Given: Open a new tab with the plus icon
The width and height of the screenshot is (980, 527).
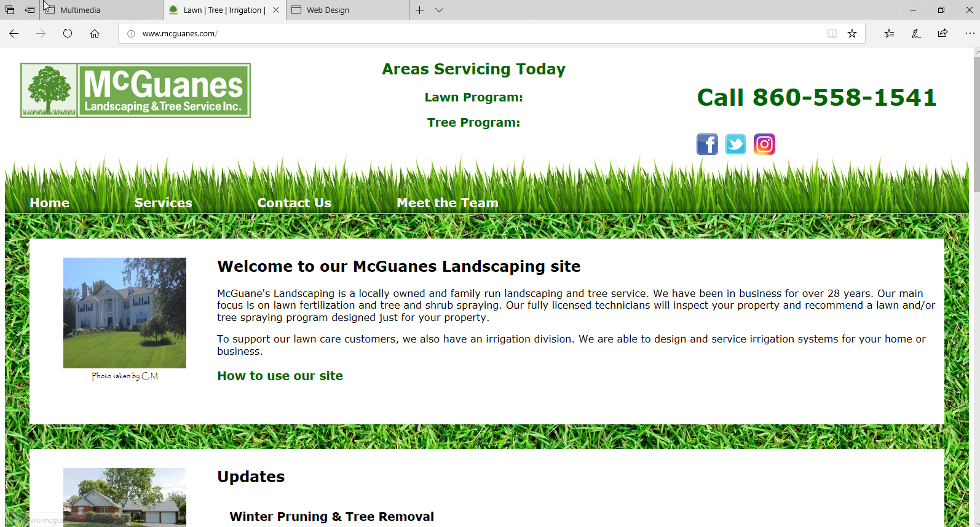Looking at the screenshot, I should pos(419,10).
